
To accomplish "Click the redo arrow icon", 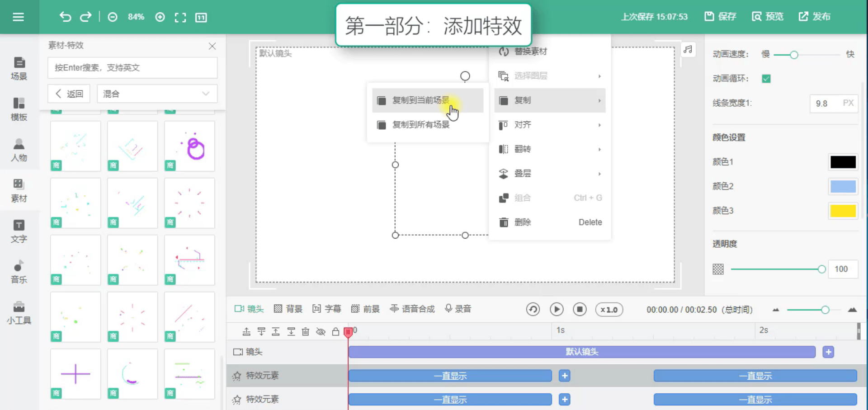I will click(x=85, y=17).
